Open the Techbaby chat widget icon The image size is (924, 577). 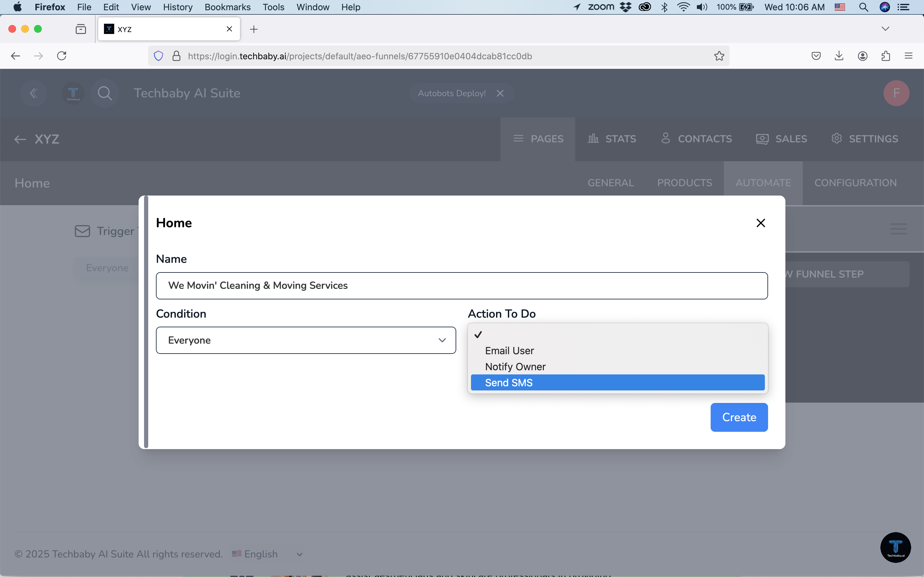pos(895,547)
